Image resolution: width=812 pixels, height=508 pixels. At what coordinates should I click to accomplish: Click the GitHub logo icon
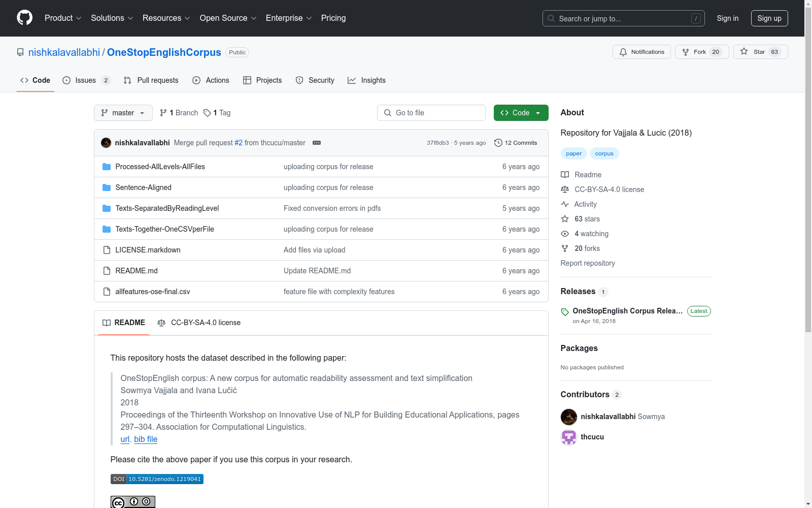24,18
